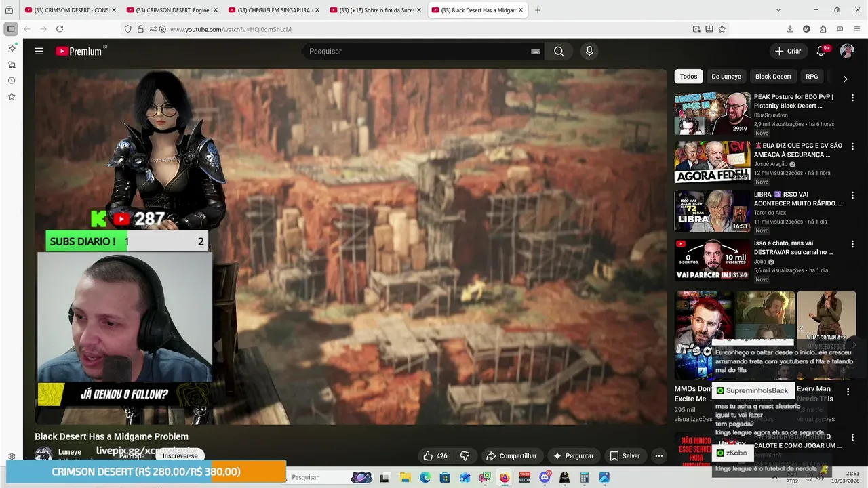Click the Firefox address bar URL
868x488 pixels.
(231, 29)
